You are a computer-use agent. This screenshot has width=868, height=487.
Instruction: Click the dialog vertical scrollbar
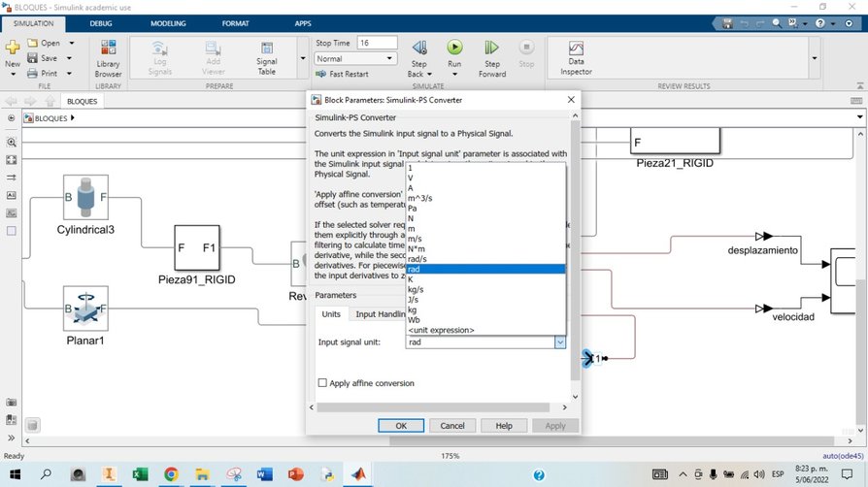tap(575, 250)
